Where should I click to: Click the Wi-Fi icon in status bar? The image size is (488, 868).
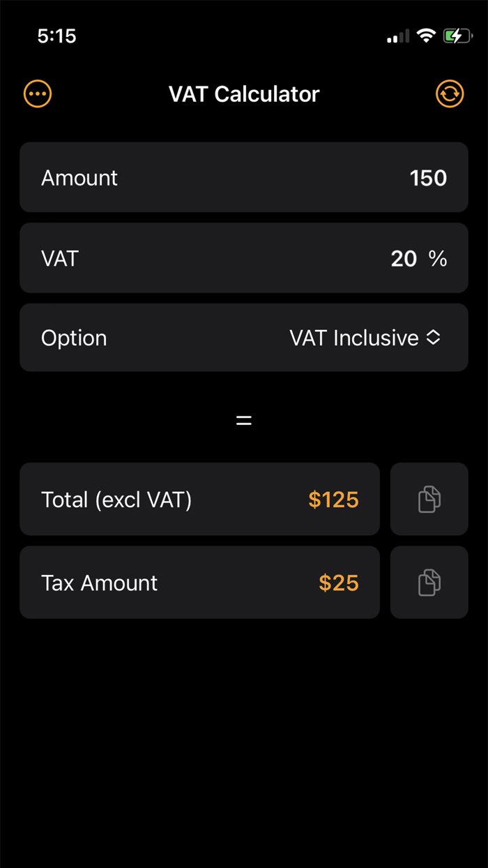[x=427, y=36]
